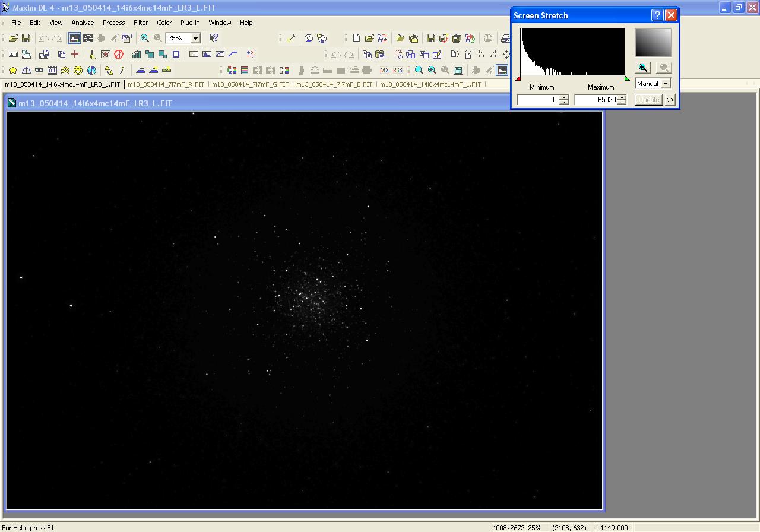Expand Screen Stretch with the >> button
The height and width of the screenshot is (532, 760).
[670, 100]
